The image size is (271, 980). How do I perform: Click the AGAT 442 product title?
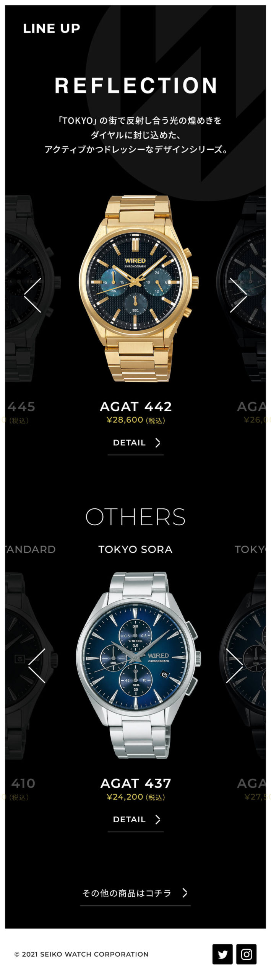(136, 406)
